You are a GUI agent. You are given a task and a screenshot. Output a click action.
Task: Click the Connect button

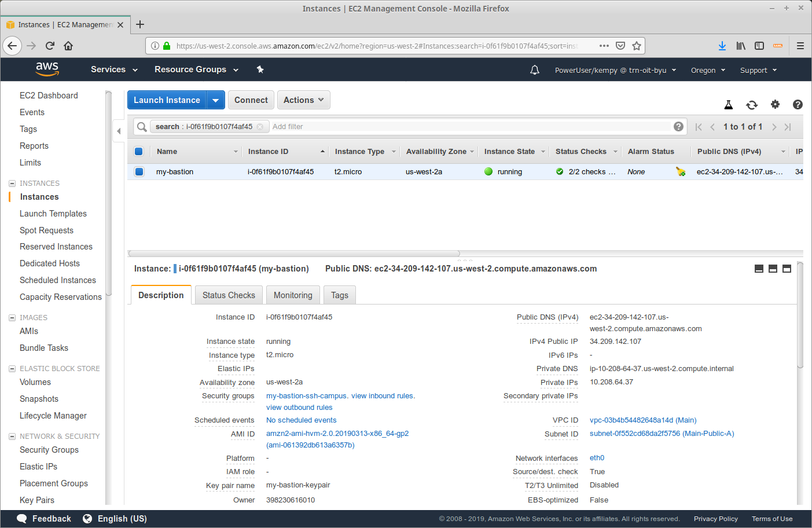tap(251, 100)
